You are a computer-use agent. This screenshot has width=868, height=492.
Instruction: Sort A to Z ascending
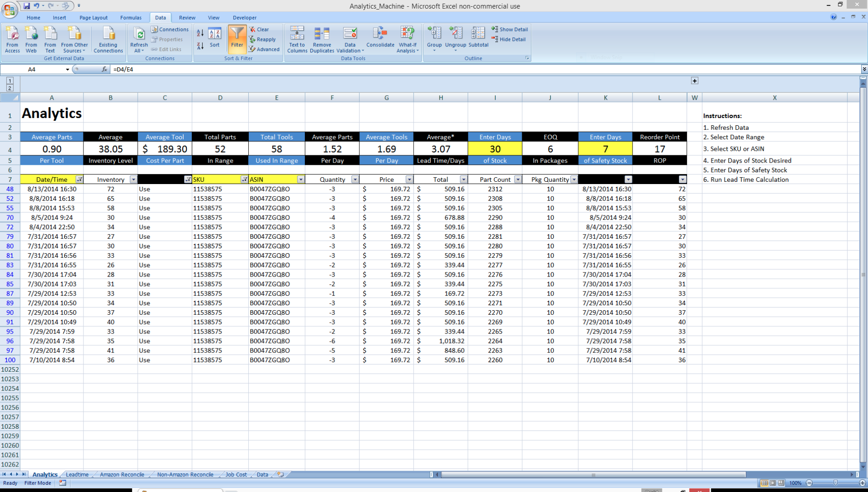tap(200, 33)
